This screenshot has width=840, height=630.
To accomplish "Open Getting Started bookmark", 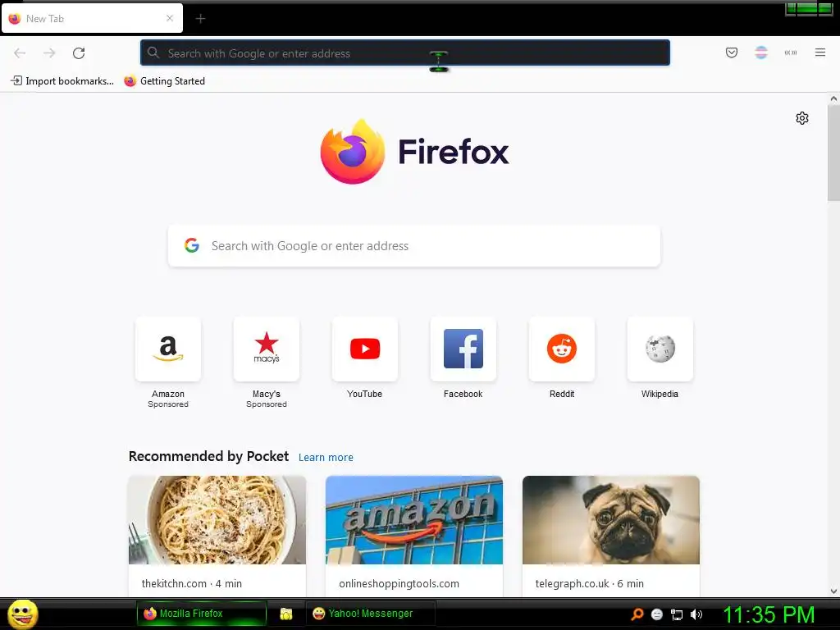I will (x=164, y=81).
